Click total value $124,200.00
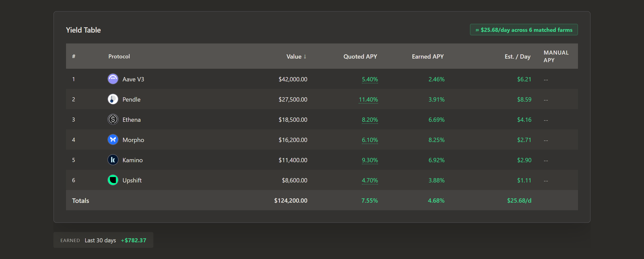 click(291, 201)
